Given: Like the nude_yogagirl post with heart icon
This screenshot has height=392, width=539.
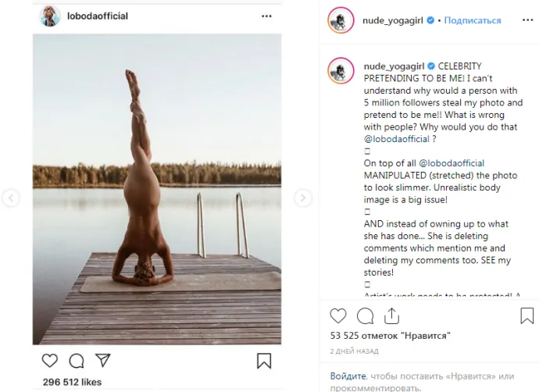Looking at the screenshot, I should tap(338, 315).
